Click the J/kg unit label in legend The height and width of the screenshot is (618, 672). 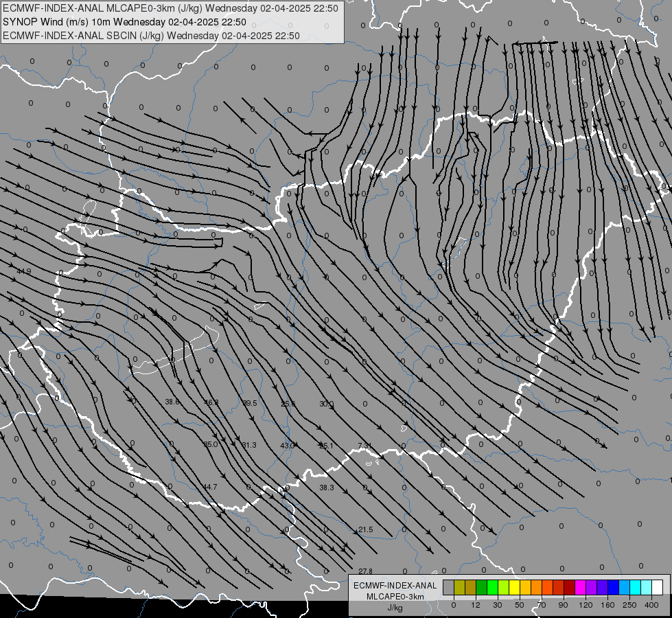395,607
